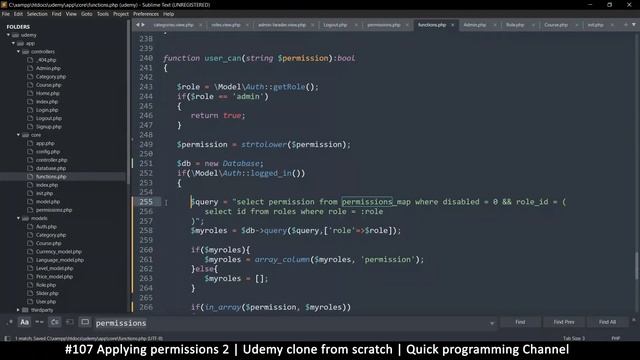The image size is (640, 360).
Task: Click the Tab Size status entry
Action: [574, 338]
